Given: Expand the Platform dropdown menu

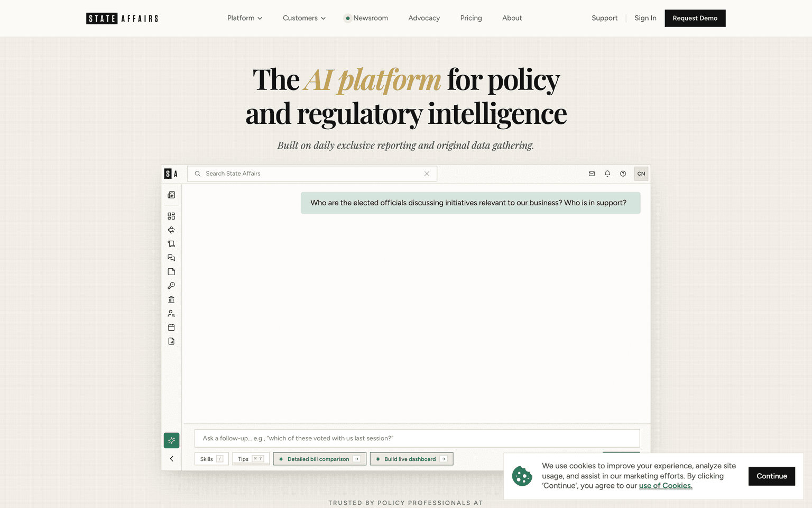Looking at the screenshot, I should tap(245, 18).
